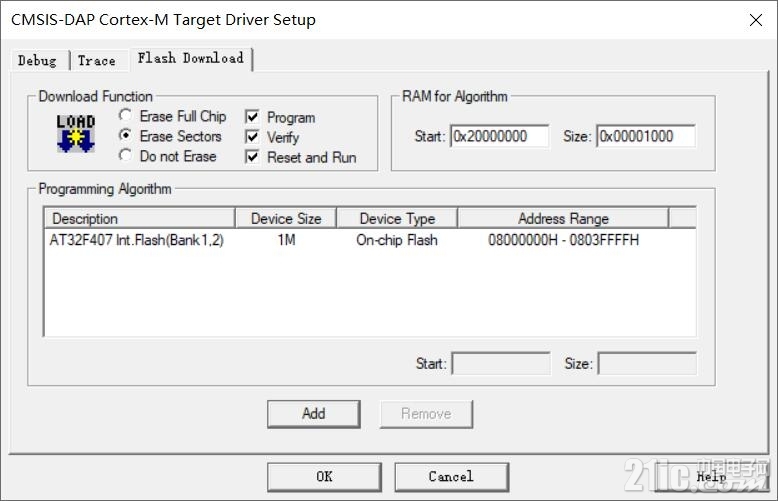Click the greyed Remove button
Screen dimensions: 778x501
click(426, 414)
